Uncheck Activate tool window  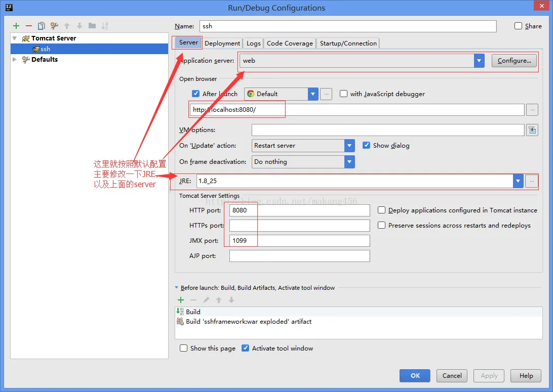click(245, 348)
